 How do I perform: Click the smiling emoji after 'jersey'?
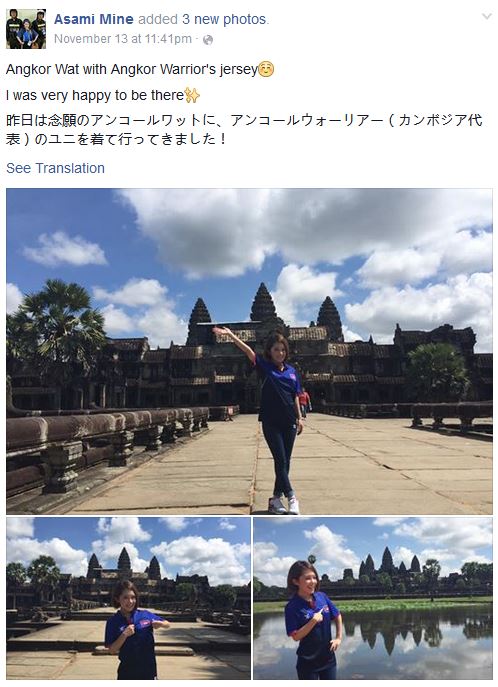pos(266,69)
